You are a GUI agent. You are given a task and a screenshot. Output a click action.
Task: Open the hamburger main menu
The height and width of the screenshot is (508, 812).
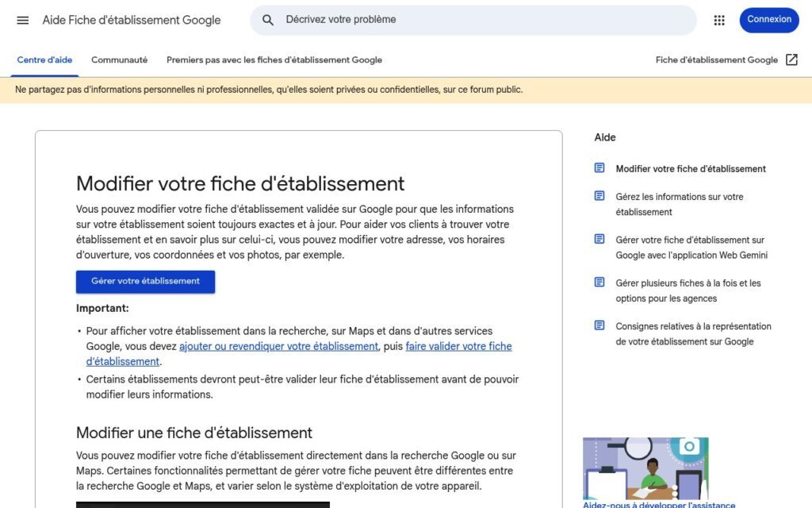click(23, 20)
